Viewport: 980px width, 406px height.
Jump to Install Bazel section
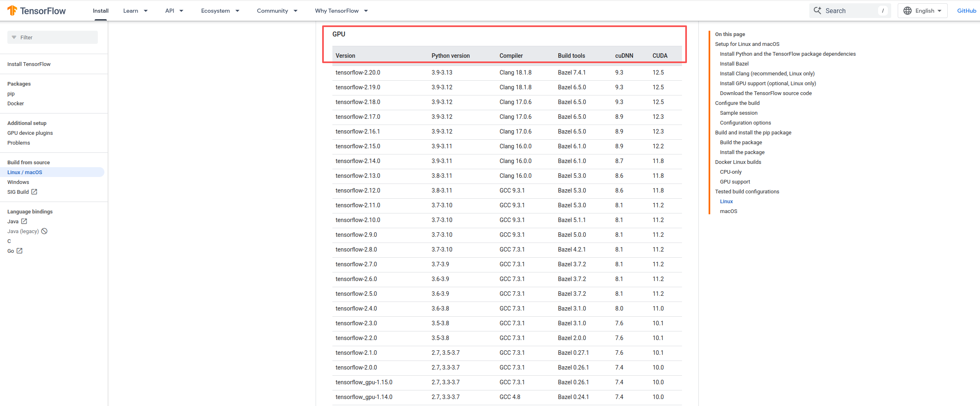734,64
